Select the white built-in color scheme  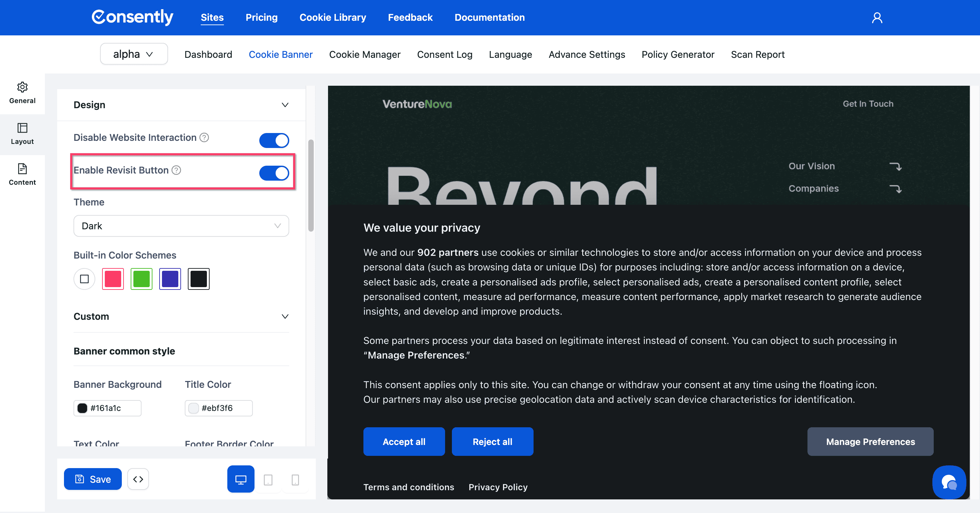pos(84,279)
